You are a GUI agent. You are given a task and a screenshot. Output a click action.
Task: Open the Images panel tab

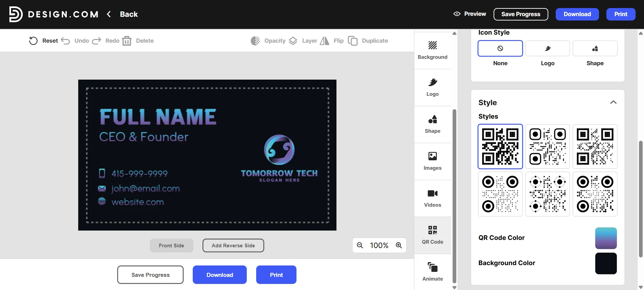click(x=432, y=161)
